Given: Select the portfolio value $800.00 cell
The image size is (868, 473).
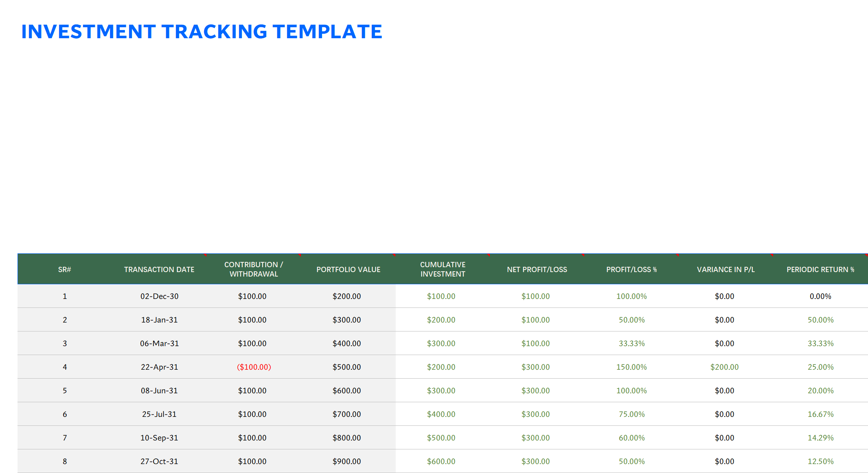Looking at the screenshot, I should tap(348, 438).
